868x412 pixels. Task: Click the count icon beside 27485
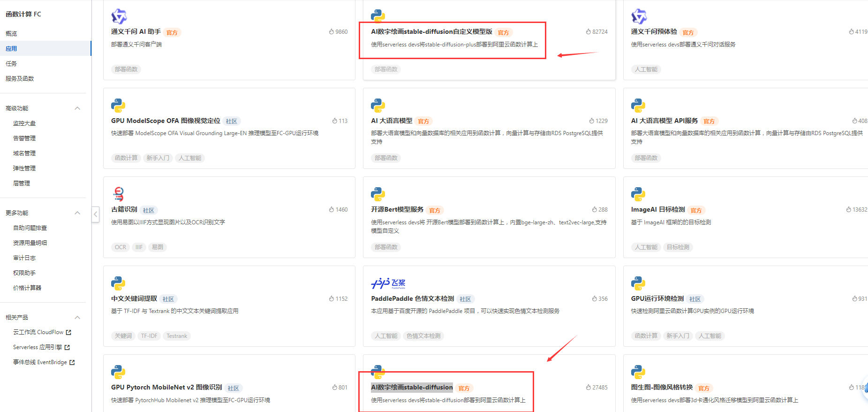(x=588, y=388)
